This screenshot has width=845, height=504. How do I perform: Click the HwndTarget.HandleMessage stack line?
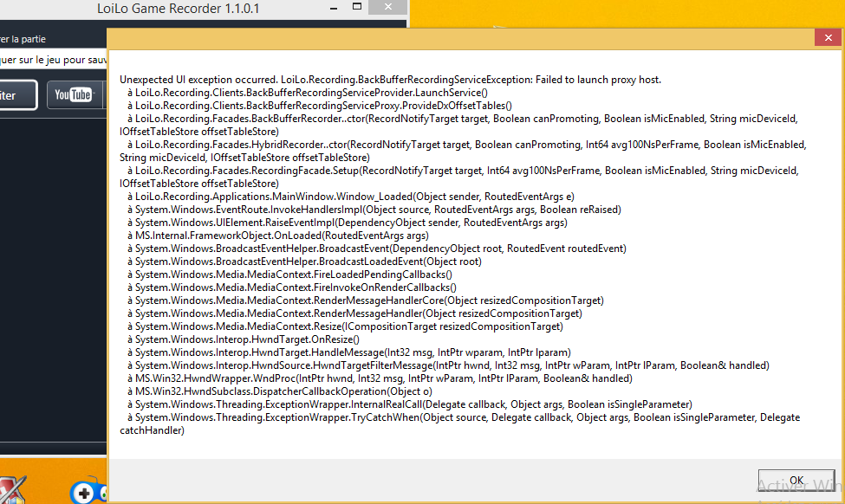click(x=349, y=352)
